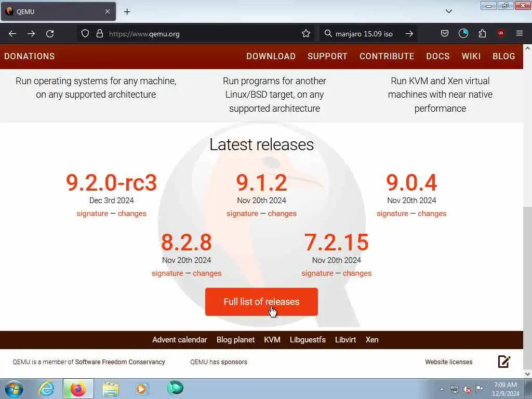Open signature link for 9.2.0-rc3

pos(92,214)
